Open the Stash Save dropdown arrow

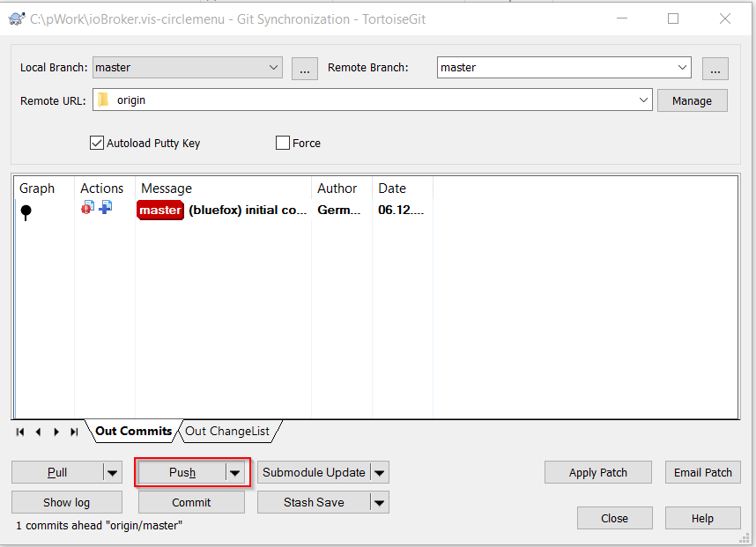tap(380, 503)
